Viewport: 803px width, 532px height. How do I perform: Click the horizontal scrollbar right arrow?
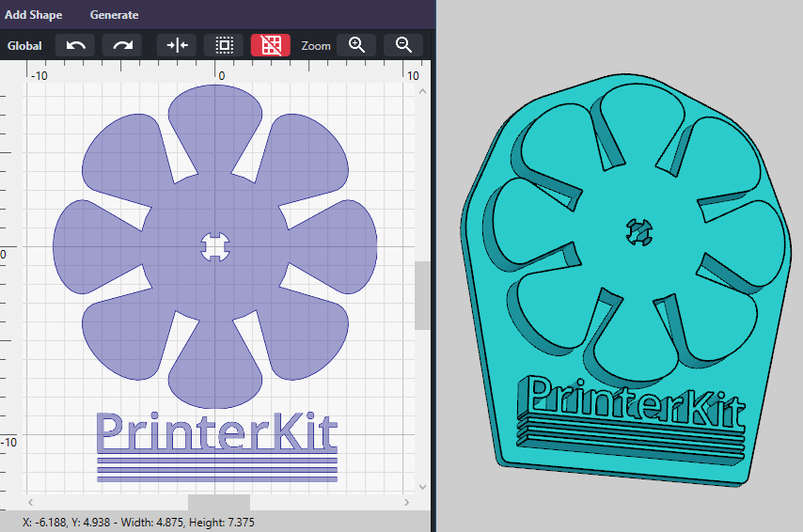(406, 502)
